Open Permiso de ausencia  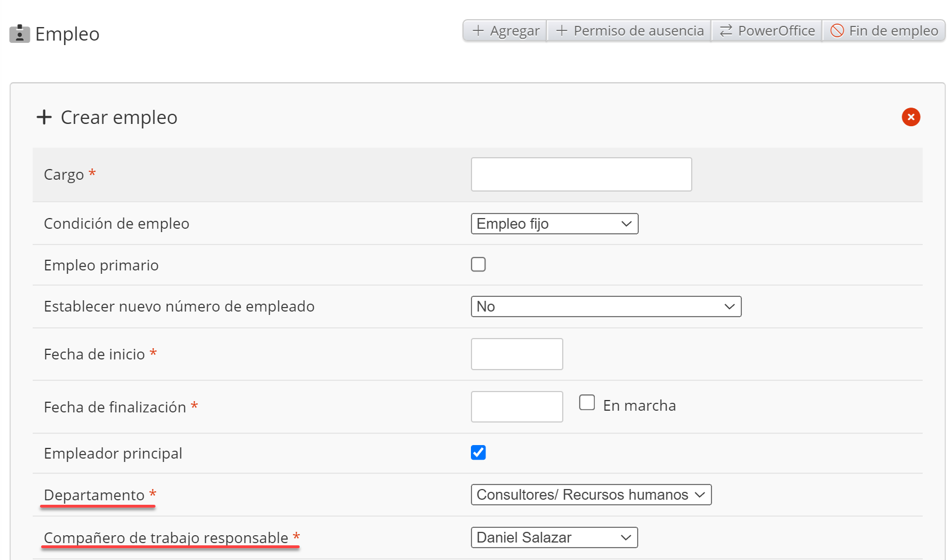click(x=629, y=31)
